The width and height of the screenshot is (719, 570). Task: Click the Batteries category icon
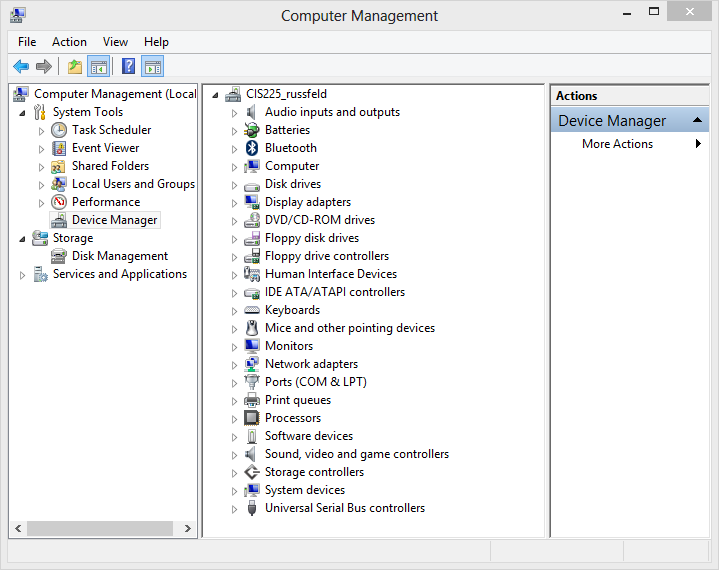click(x=253, y=130)
